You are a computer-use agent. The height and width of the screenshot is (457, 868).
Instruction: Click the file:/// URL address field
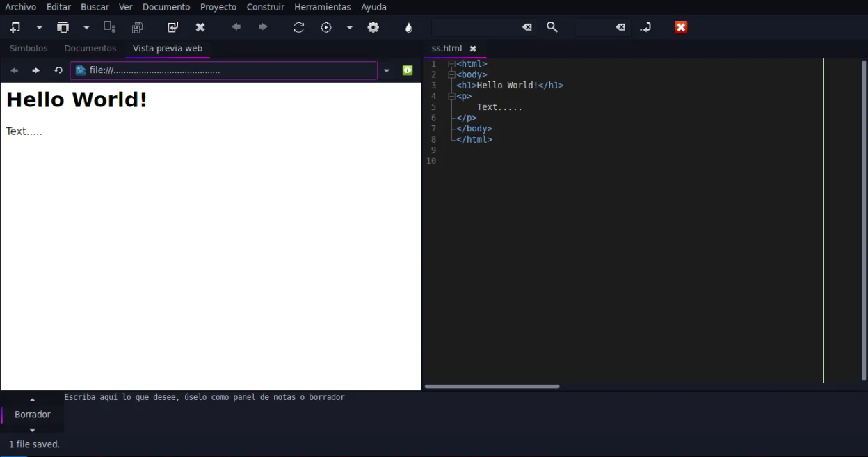click(x=223, y=70)
